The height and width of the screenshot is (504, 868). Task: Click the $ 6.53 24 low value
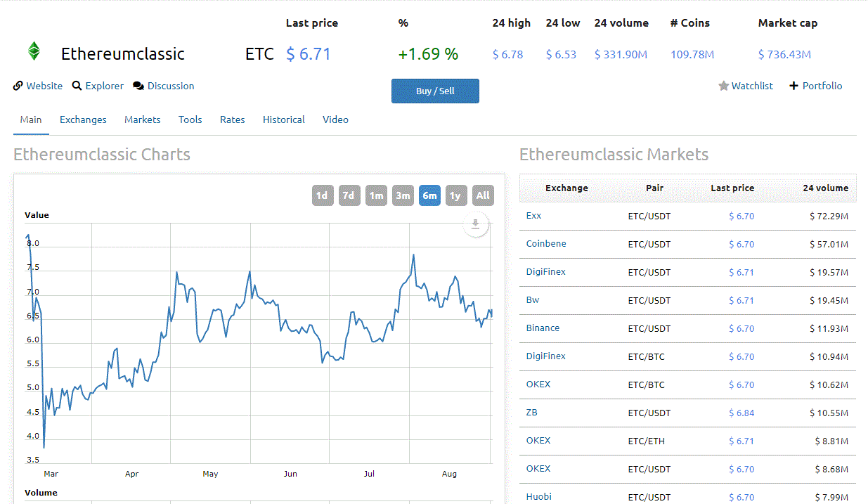561,54
